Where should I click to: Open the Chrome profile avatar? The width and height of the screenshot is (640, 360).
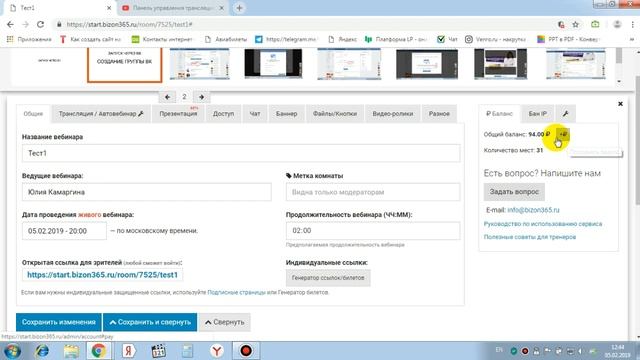click(x=617, y=24)
